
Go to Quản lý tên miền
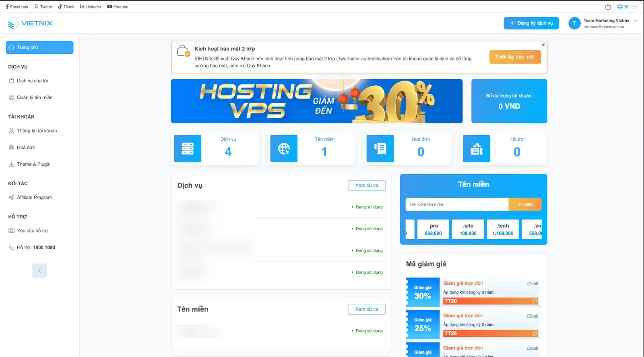coord(35,97)
